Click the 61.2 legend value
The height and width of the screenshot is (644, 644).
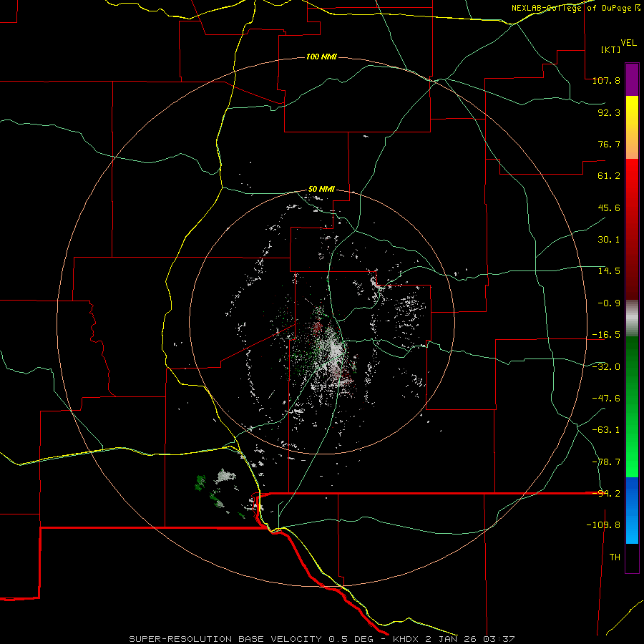609,176
